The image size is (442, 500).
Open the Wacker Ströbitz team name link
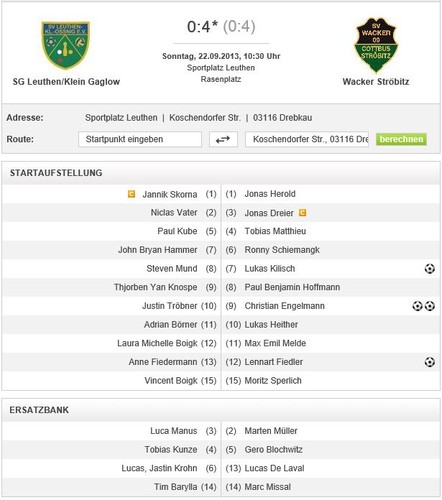pos(376,82)
